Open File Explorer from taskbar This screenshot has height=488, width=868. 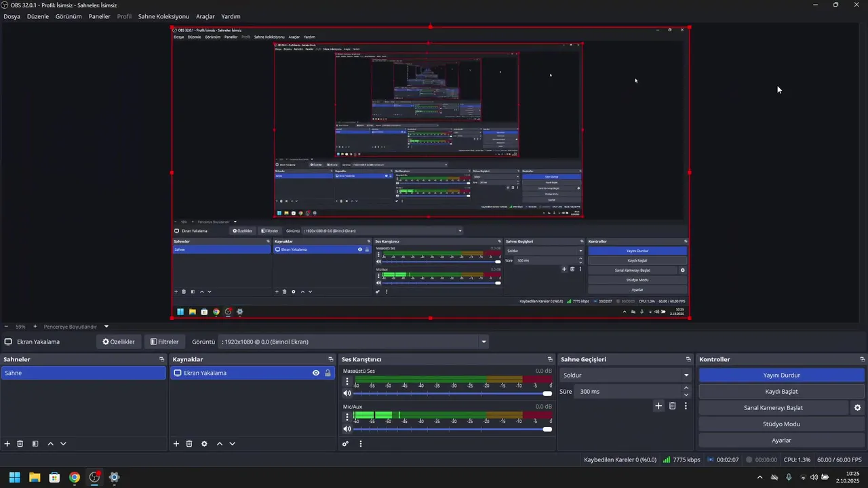[x=35, y=477]
